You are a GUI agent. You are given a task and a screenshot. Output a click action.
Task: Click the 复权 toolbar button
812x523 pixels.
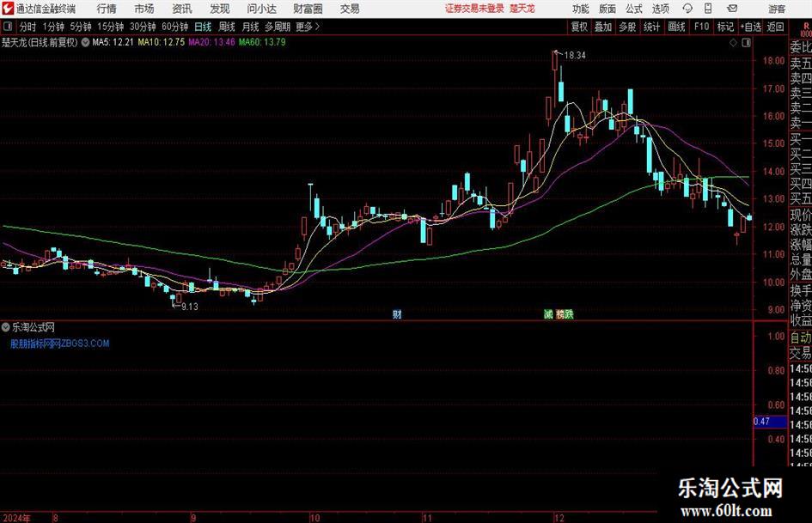click(x=579, y=27)
